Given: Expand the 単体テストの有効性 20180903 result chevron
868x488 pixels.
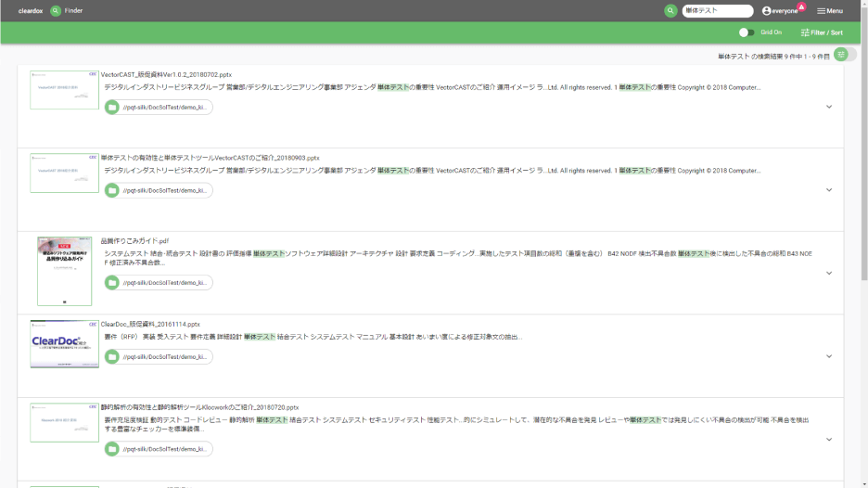Looking at the screenshot, I should pyautogui.click(x=829, y=189).
